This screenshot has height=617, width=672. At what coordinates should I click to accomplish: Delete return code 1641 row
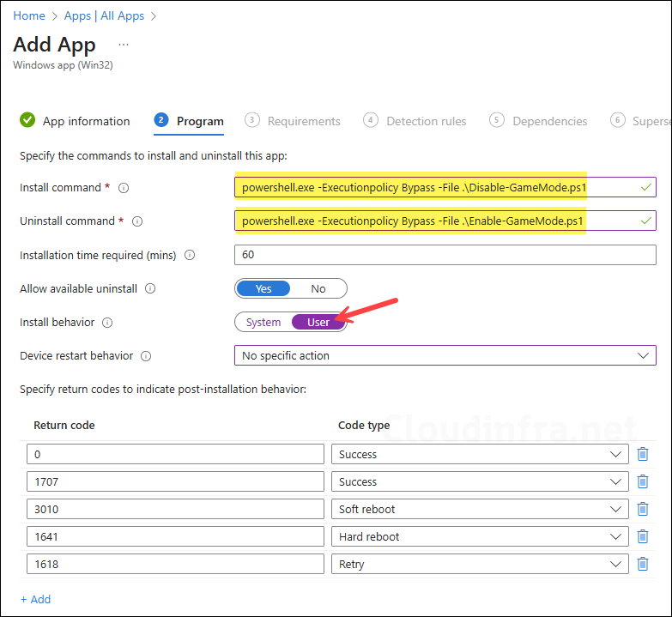point(643,536)
